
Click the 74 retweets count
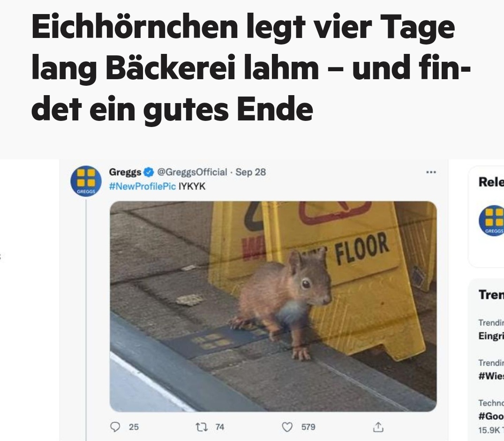tap(219, 427)
